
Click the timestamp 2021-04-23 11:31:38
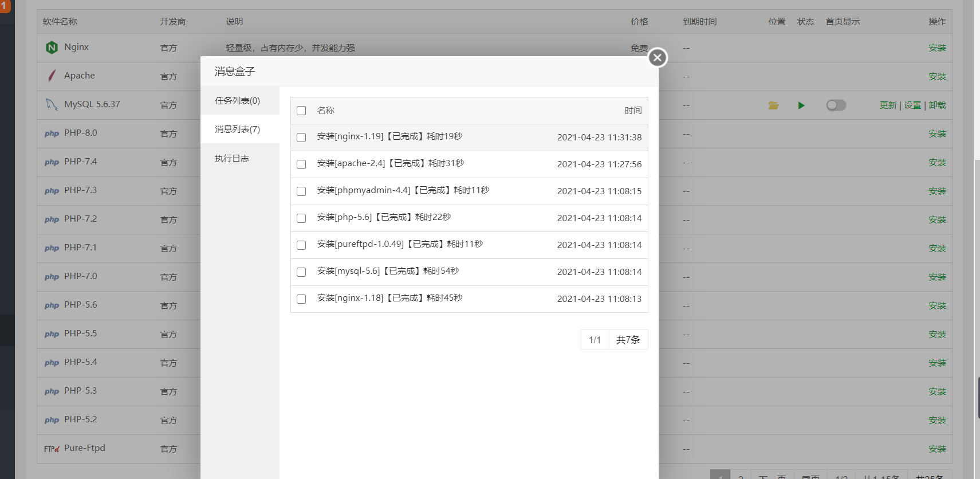point(599,138)
